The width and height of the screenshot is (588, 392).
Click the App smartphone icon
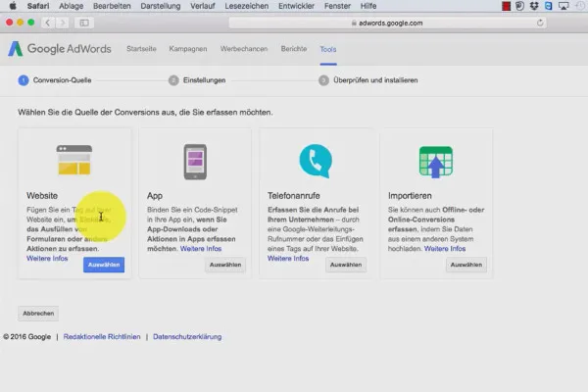(x=195, y=162)
